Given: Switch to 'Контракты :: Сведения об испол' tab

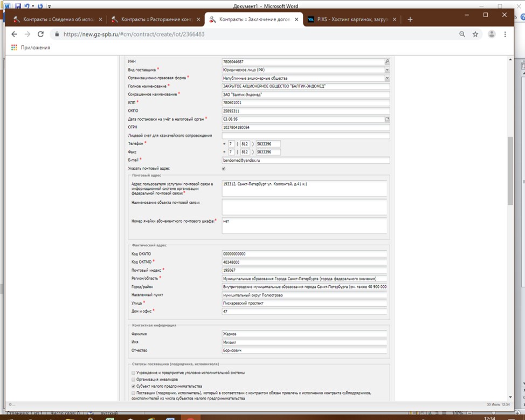Looking at the screenshot, I should (x=58, y=19).
